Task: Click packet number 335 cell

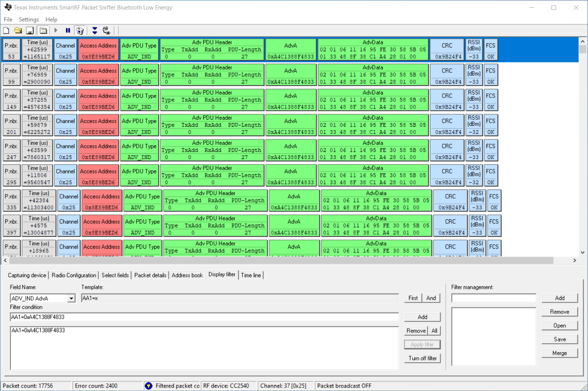Action: coord(11,200)
